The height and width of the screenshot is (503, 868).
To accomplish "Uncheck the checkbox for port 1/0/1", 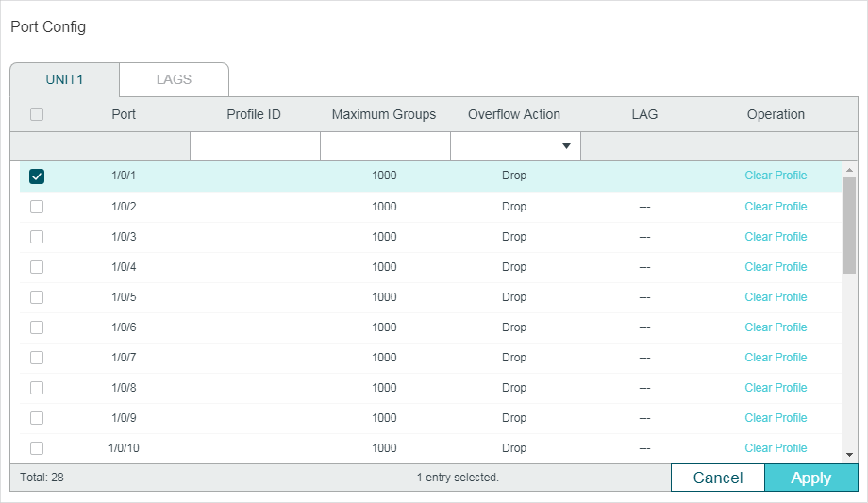I will click(x=37, y=176).
